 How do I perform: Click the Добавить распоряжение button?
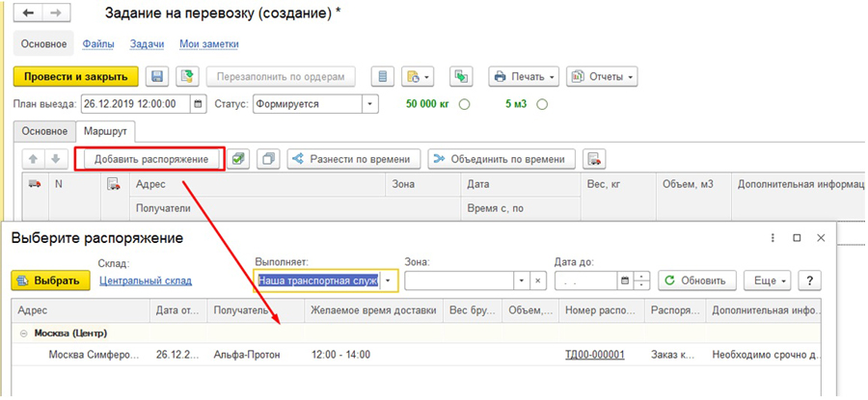151,159
